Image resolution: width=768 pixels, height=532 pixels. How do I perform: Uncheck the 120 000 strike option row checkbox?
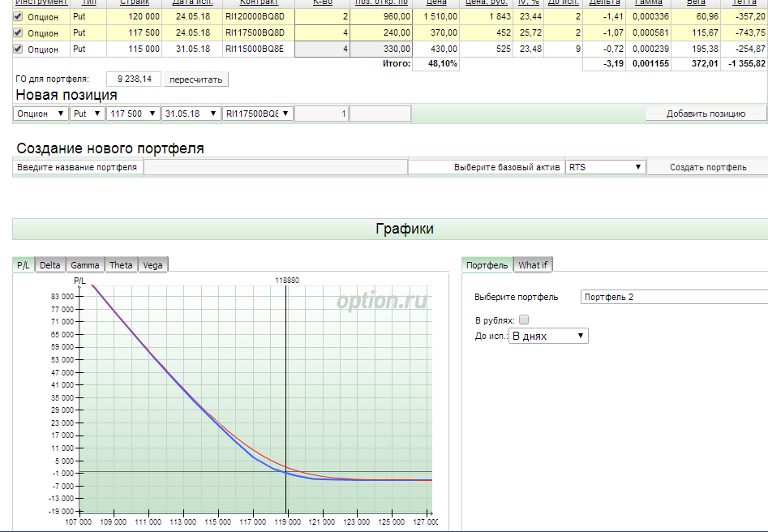(x=19, y=16)
